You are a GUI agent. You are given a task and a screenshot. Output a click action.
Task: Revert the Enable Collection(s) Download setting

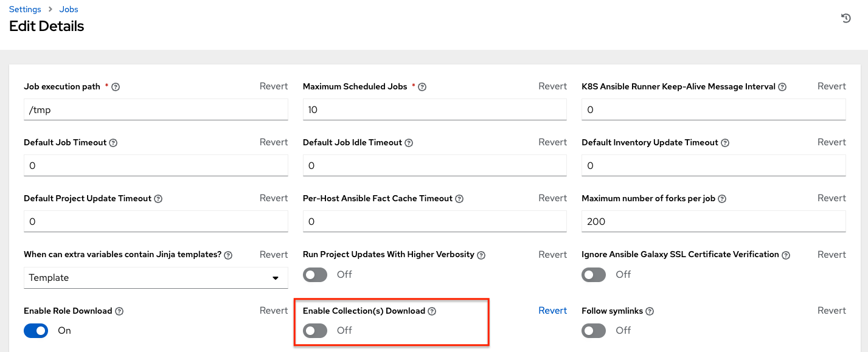[x=552, y=310]
